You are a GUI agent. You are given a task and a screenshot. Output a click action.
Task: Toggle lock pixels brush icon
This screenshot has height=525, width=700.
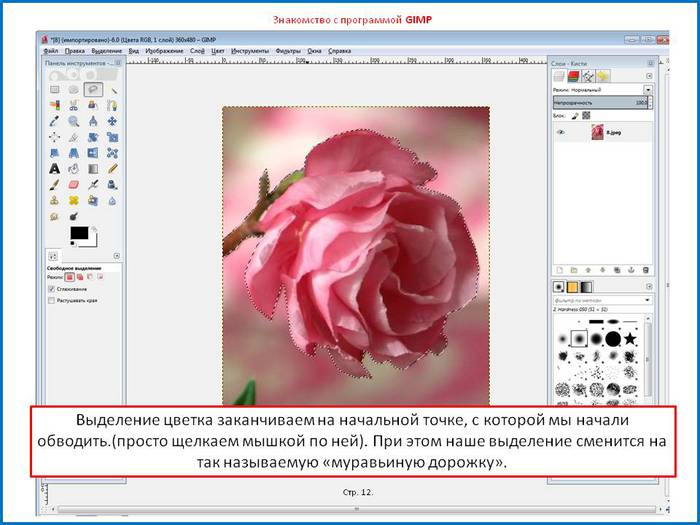pyautogui.click(x=575, y=116)
